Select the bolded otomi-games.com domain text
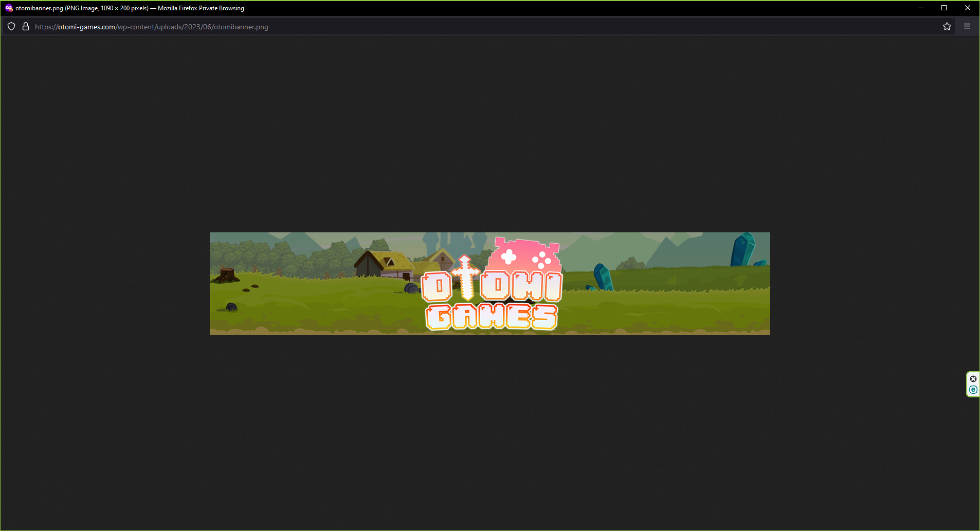Viewport: 980px width, 531px height. click(x=86, y=27)
